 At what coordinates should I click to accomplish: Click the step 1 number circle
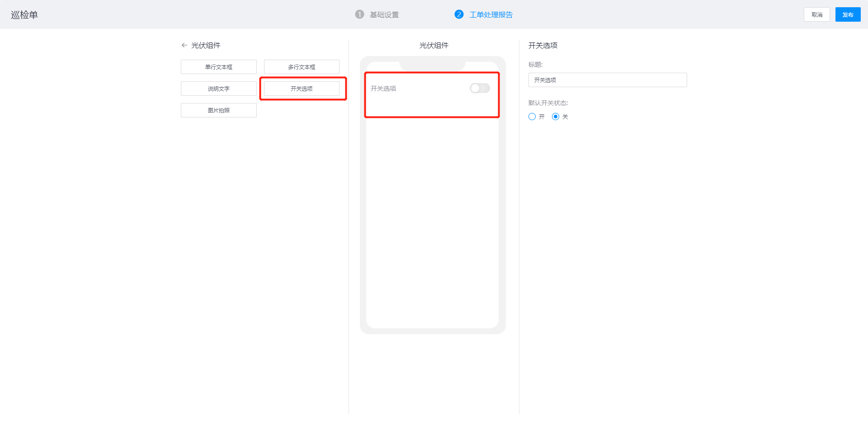359,14
